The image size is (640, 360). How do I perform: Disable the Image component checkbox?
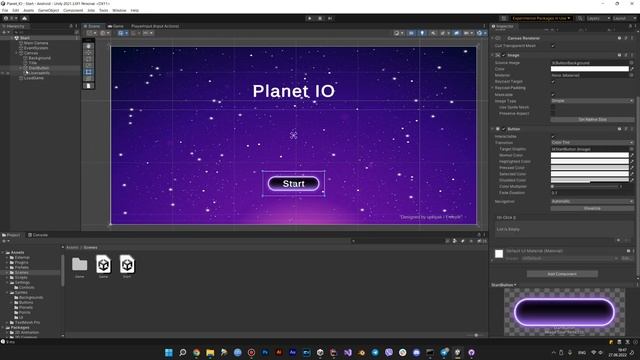[504, 55]
